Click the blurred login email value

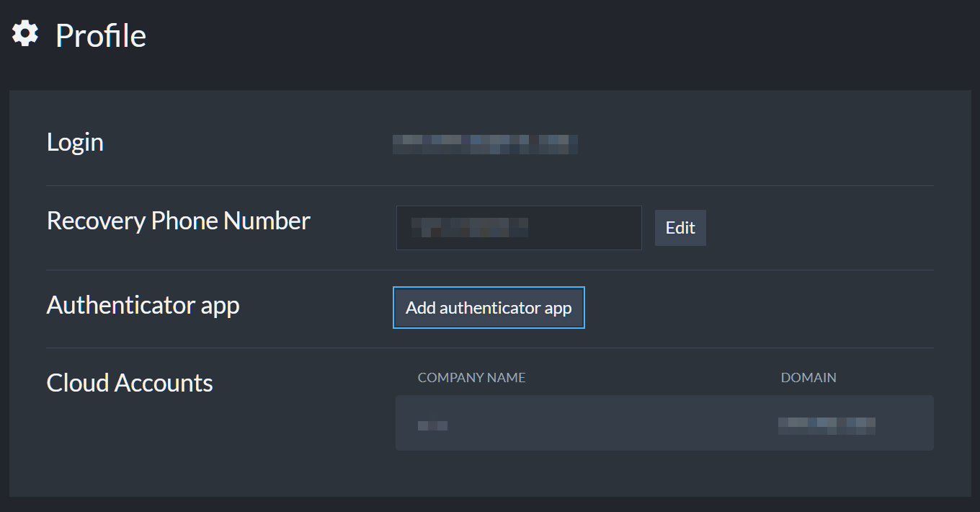point(485,144)
